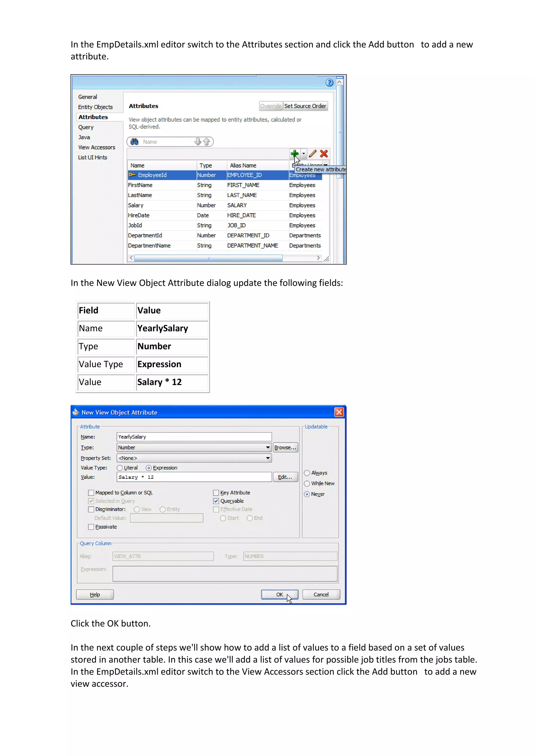
Task: Open the Type dropdown showing Number
Action: (194, 447)
